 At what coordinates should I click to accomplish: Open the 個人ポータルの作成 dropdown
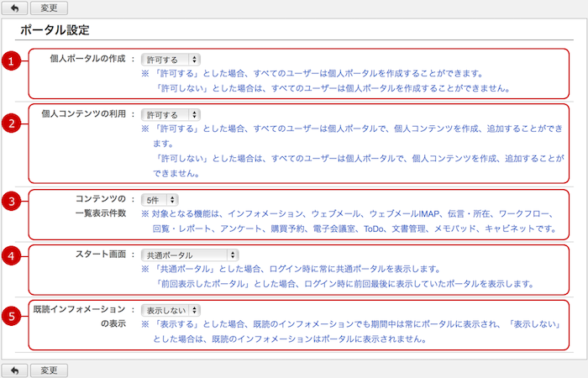[171, 60]
